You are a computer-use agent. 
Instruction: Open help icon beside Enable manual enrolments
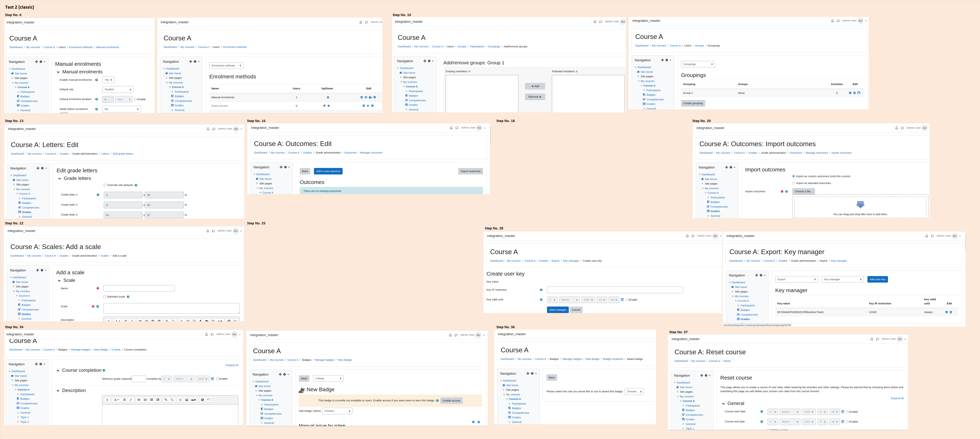tap(97, 80)
